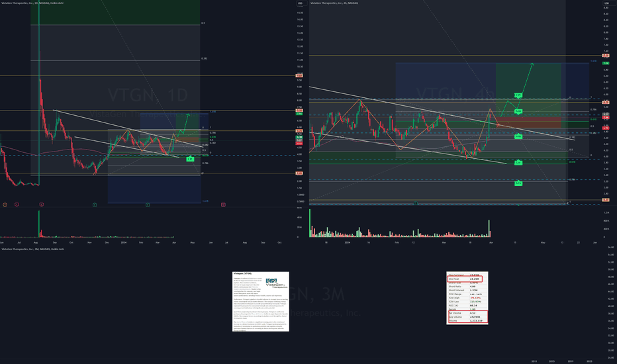Click the 'Shs Float 24.29M' row in the stats image
This screenshot has height=364, width=617.
[x=465, y=279]
